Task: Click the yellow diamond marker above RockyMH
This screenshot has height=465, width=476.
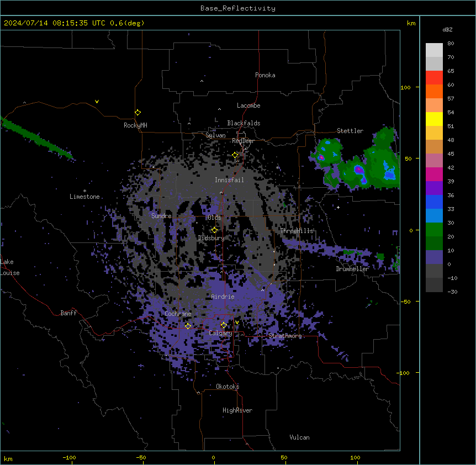Action: coord(137,113)
